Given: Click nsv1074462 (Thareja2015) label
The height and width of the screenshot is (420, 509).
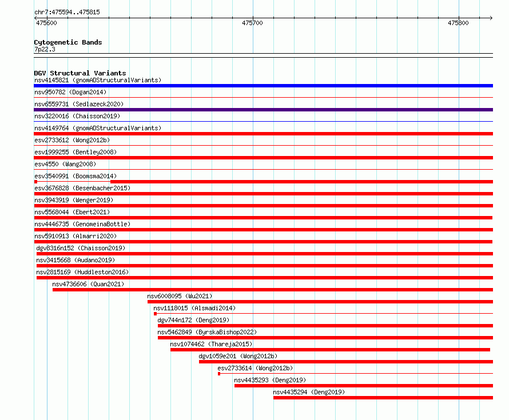Looking at the screenshot, I should pos(211,344).
